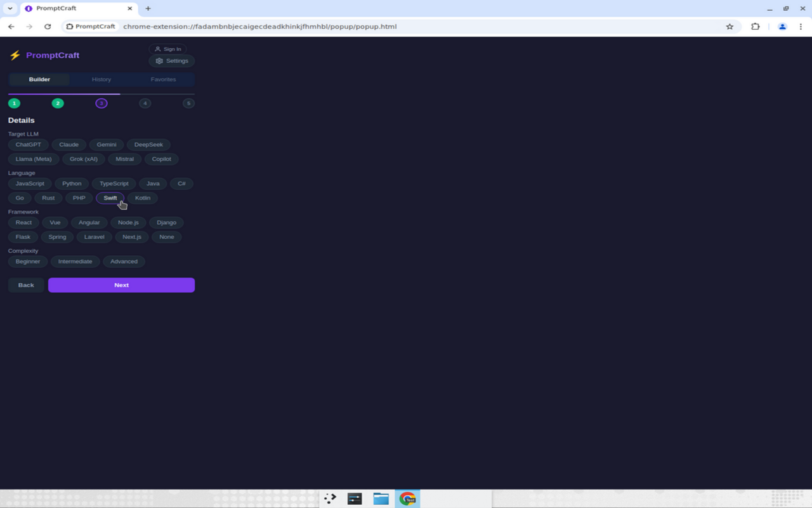Image resolution: width=812 pixels, height=508 pixels.
Task: Set complexity to Intermediate
Action: pos(75,262)
